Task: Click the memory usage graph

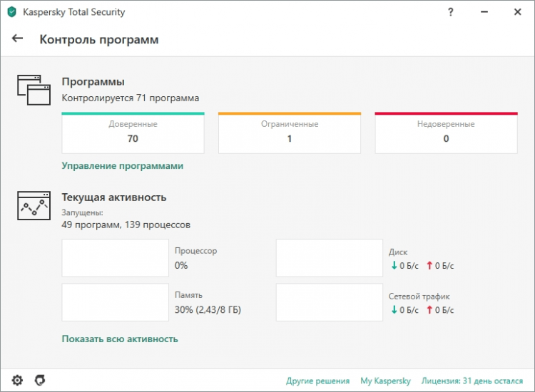Action: [x=116, y=302]
